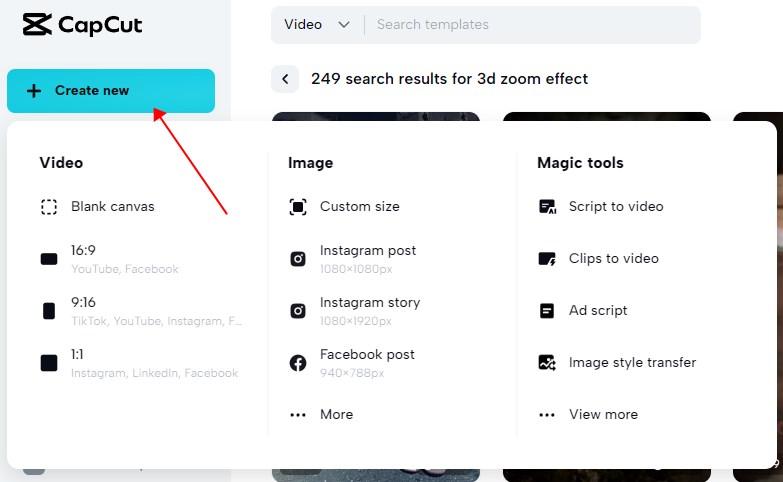Image resolution: width=783 pixels, height=482 pixels.
Task: Go back using the left chevron button
Action: tap(285, 79)
